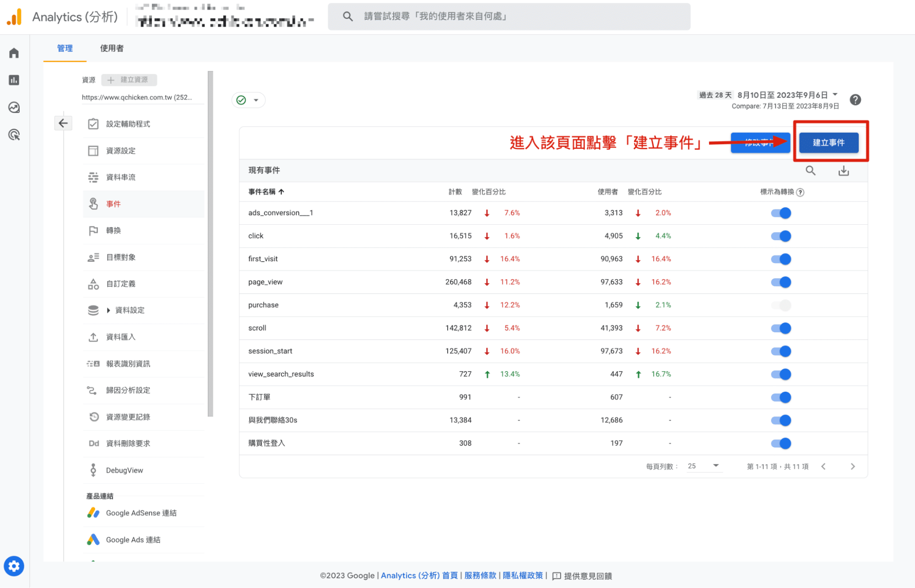Click the search icon in 現有事件 panel
915x588 pixels.
pos(810,170)
